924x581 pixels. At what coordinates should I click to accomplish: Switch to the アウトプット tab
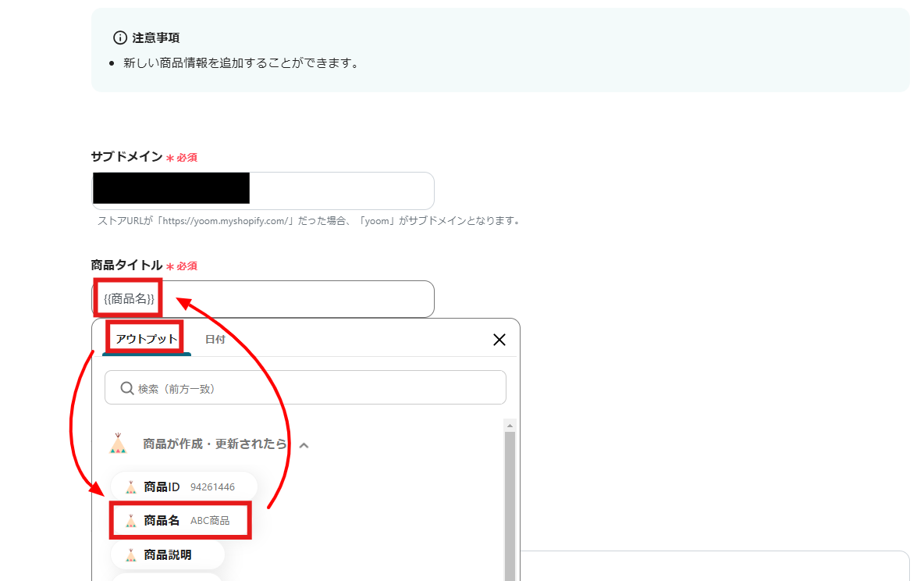click(x=146, y=339)
